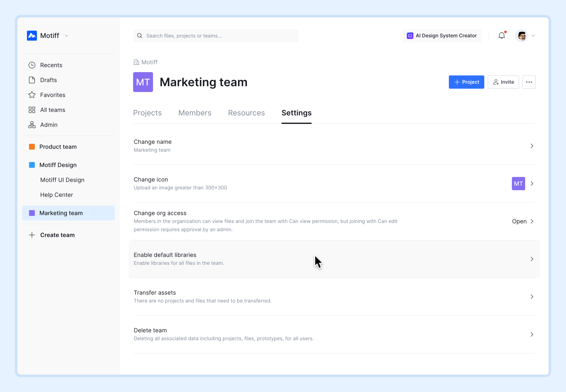This screenshot has height=392, width=566.
Task: Click the Change org access title
Action: point(160,213)
